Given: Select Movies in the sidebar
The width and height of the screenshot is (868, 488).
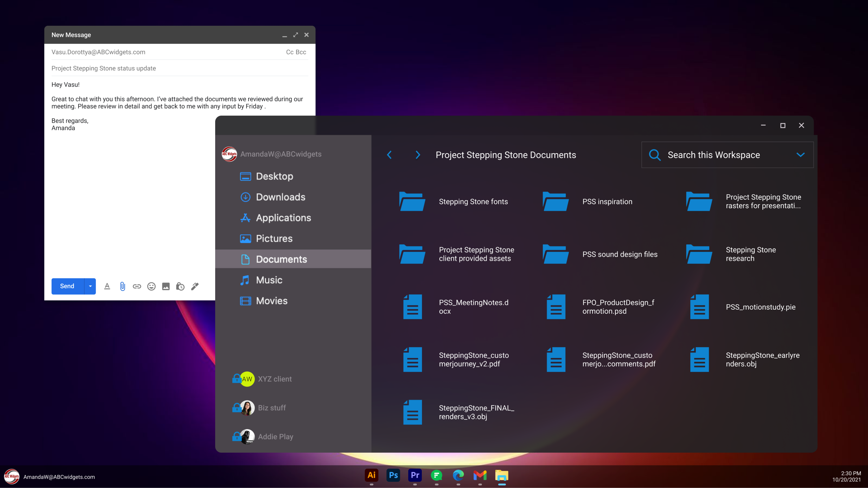Looking at the screenshot, I should tap(293, 301).
